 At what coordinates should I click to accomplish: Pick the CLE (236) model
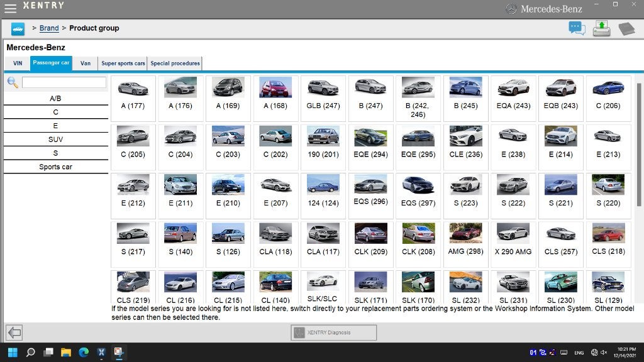(466, 147)
